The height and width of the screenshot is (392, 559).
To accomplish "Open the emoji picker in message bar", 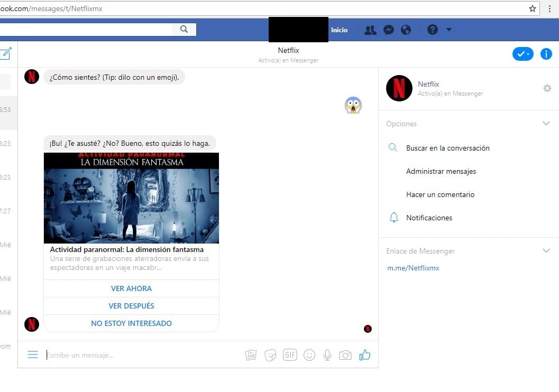I will tap(309, 355).
